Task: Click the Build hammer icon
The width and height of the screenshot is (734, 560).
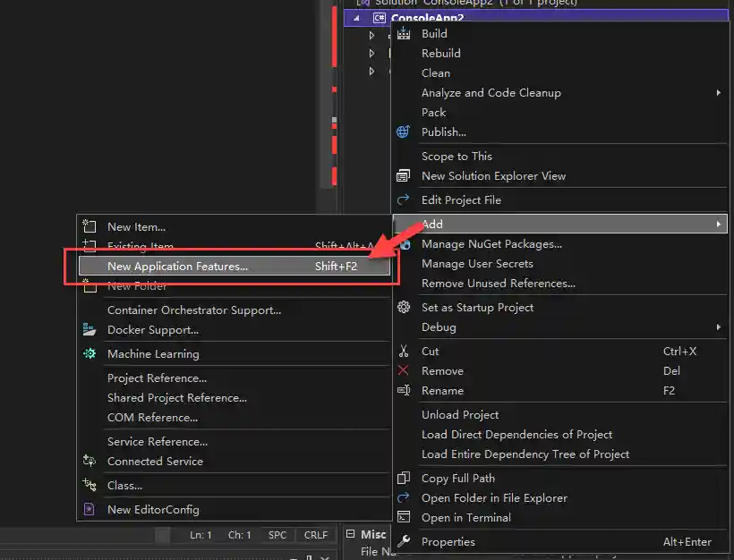Action: point(405,33)
